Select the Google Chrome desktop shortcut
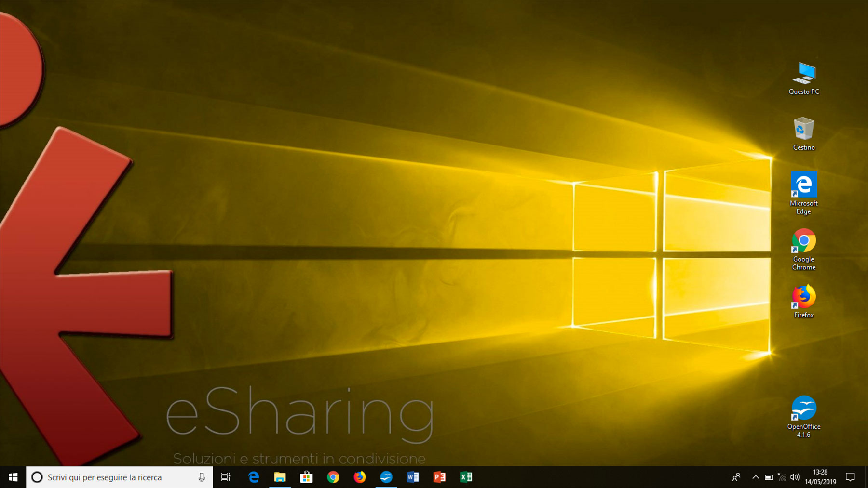 coord(804,249)
